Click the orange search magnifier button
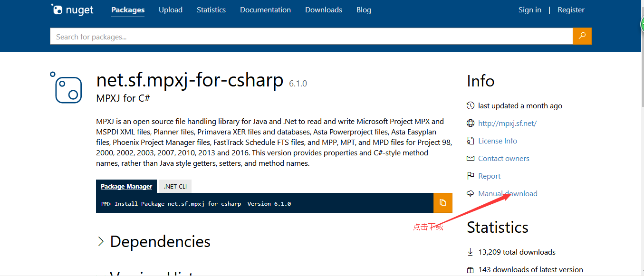 coord(582,37)
